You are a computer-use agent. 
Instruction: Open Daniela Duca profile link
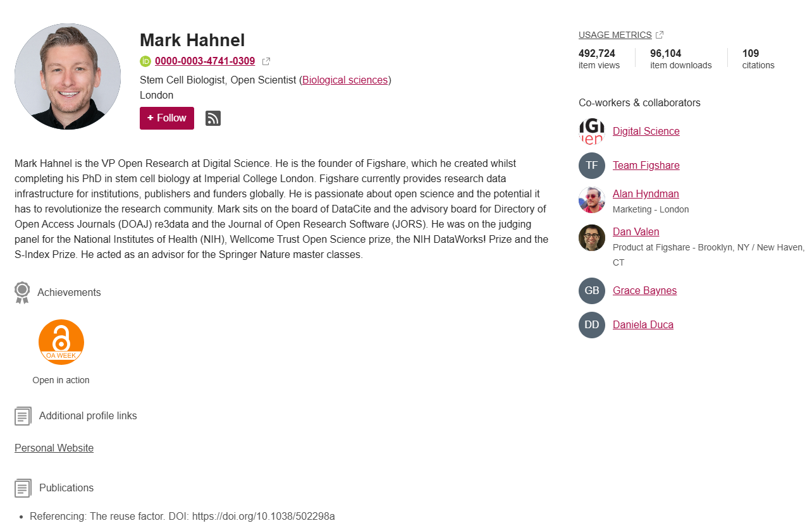click(643, 324)
